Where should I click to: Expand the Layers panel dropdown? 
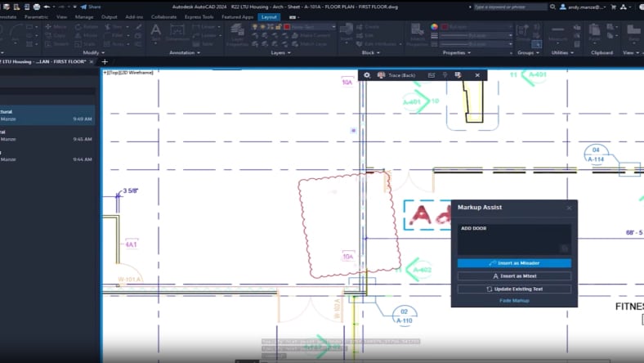pos(281,52)
